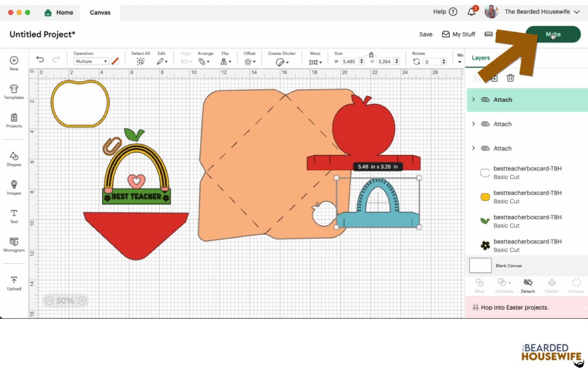The width and height of the screenshot is (588, 374).
Task: Open the notifications bell
Action: (x=471, y=12)
